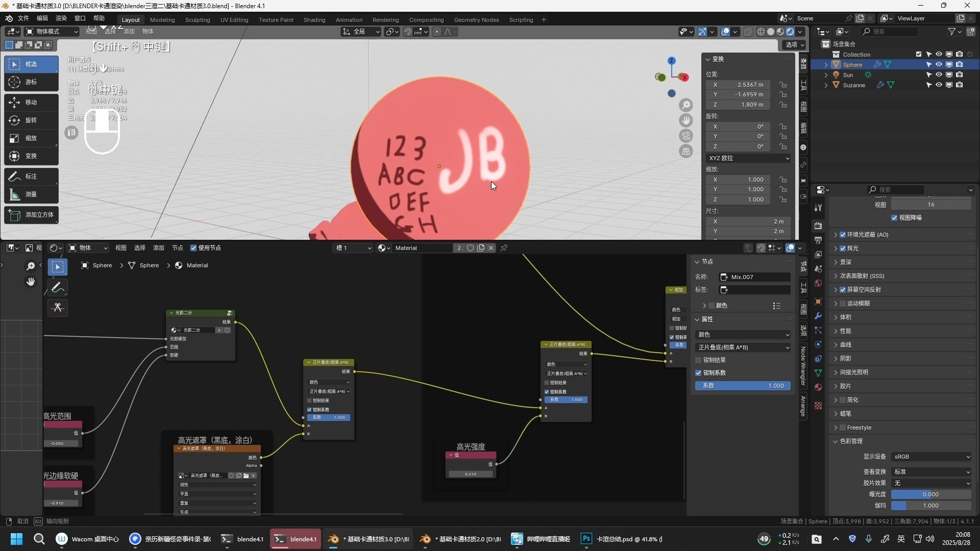Toggle fake user shield for Material

[x=470, y=248]
